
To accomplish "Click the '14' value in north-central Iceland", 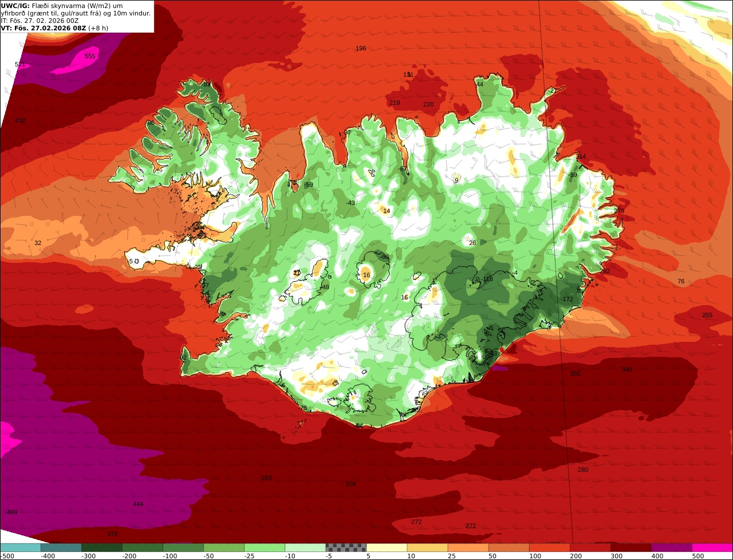I will coord(387,211).
